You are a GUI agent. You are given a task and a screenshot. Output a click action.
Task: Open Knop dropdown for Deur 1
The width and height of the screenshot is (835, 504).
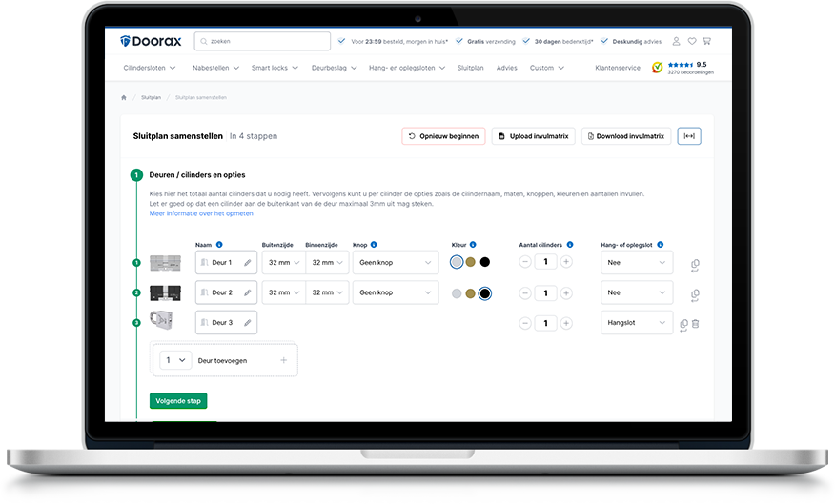point(396,262)
